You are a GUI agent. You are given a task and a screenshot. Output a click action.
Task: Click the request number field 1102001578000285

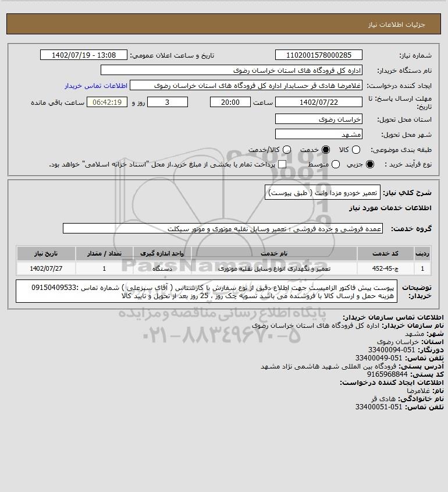pyautogui.click(x=318, y=55)
